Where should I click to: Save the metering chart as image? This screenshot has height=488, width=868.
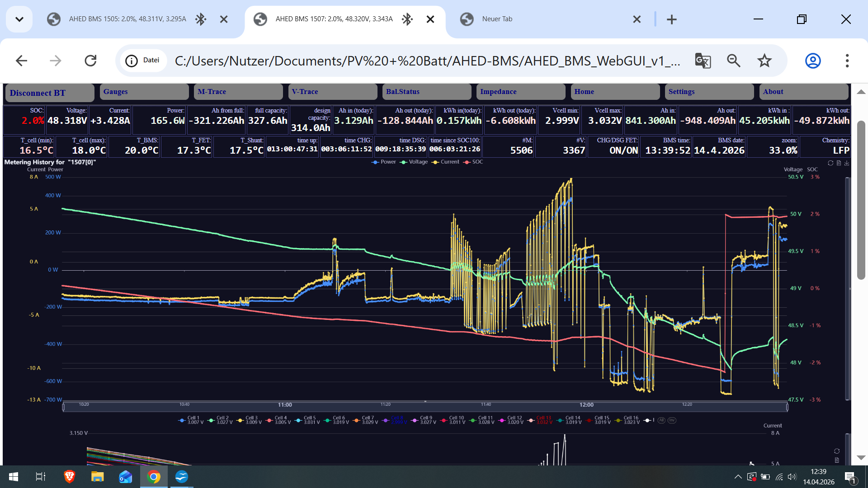(x=847, y=163)
